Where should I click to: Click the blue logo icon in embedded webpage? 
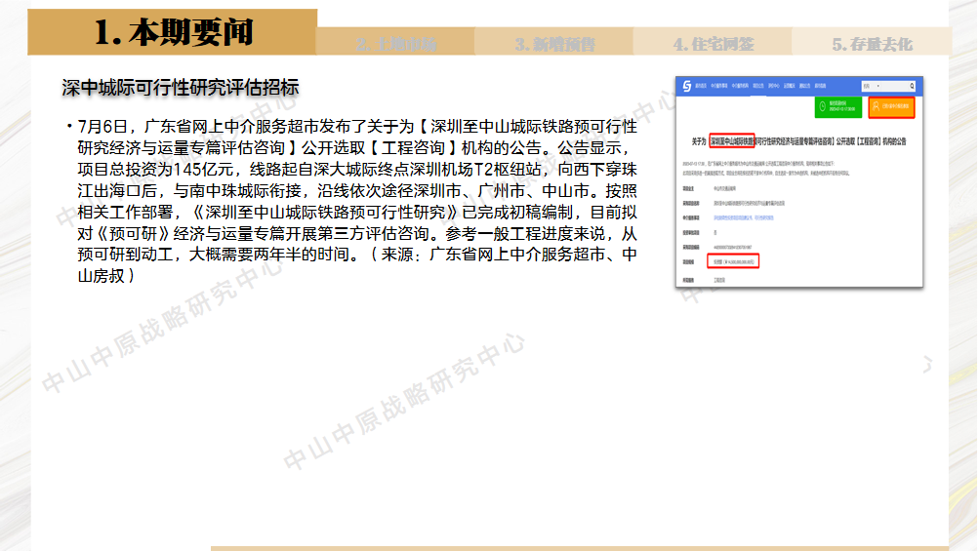pyautogui.click(x=686, y=87)
